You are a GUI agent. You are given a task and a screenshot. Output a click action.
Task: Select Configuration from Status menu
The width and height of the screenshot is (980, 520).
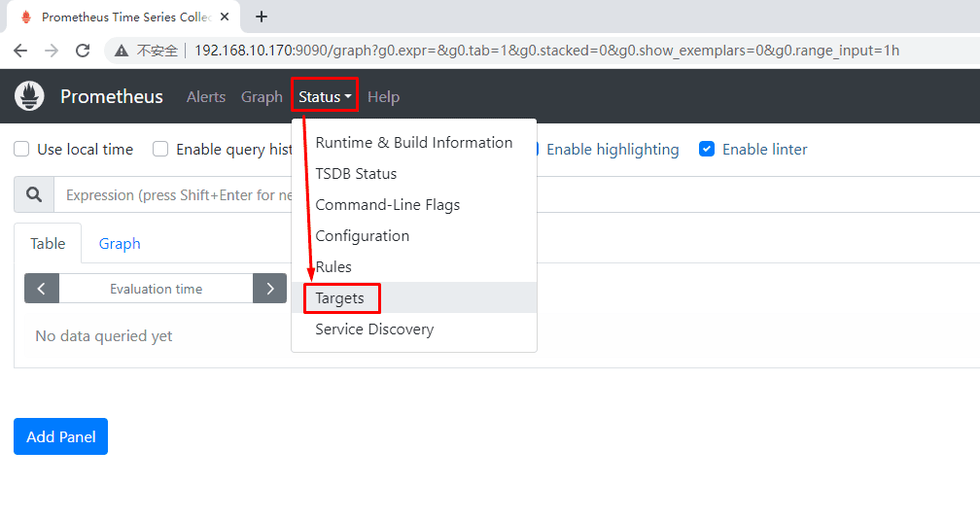click(414, 235)
